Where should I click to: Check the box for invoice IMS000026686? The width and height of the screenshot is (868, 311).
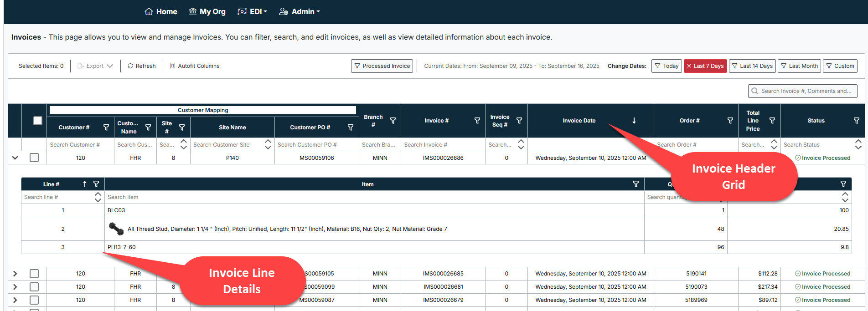(34, 158)
